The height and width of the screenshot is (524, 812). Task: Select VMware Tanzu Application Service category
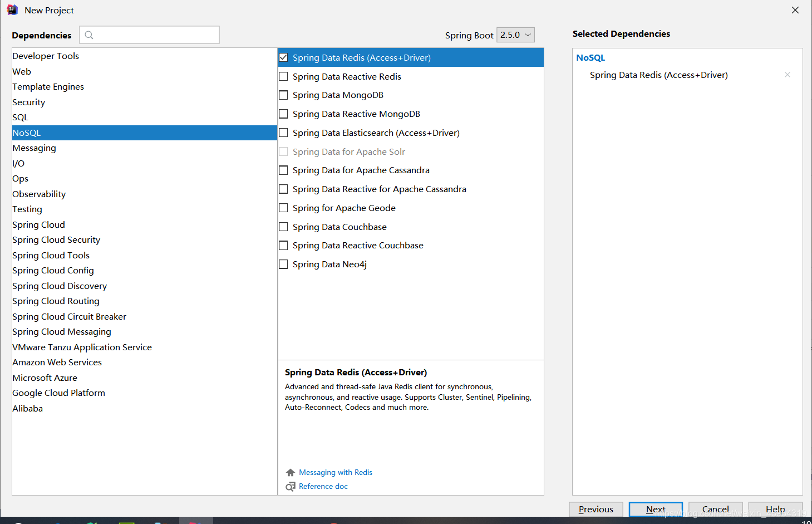[x=145, y=347]
